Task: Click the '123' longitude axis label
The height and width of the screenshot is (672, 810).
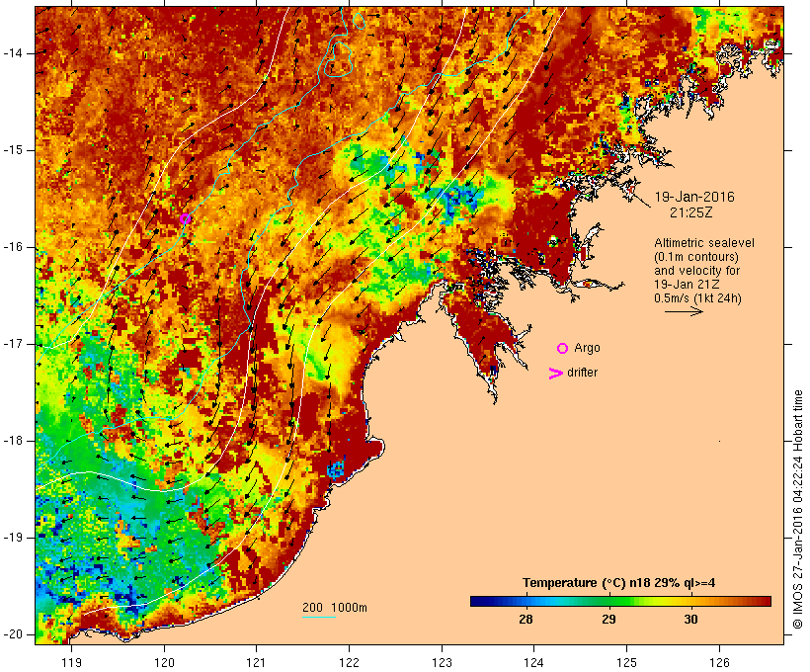Action: pyautogui.click(x=442, y=663)
